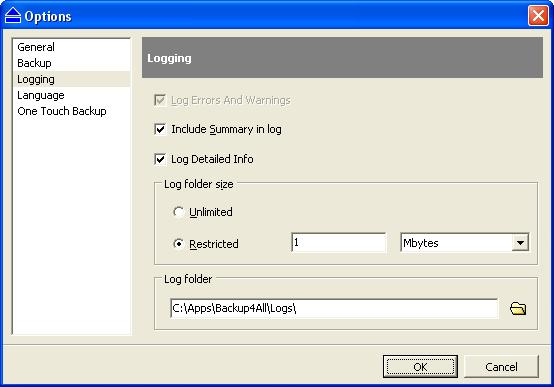Click the Log folder size group label
Image resolution: width=554 pixels, height=387 pixels.
tap(199, 184)
